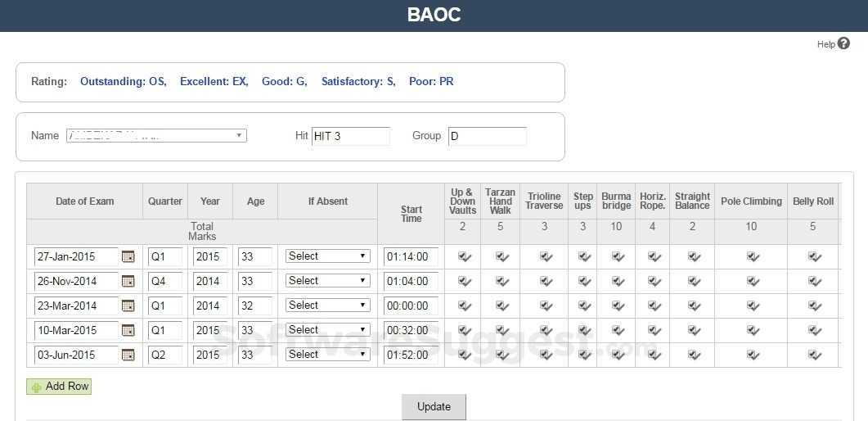Toggle Burma bridge checkbox for 23-Mar-2014 row
Viewport: 868px width, 421px height.
point(617,306)
